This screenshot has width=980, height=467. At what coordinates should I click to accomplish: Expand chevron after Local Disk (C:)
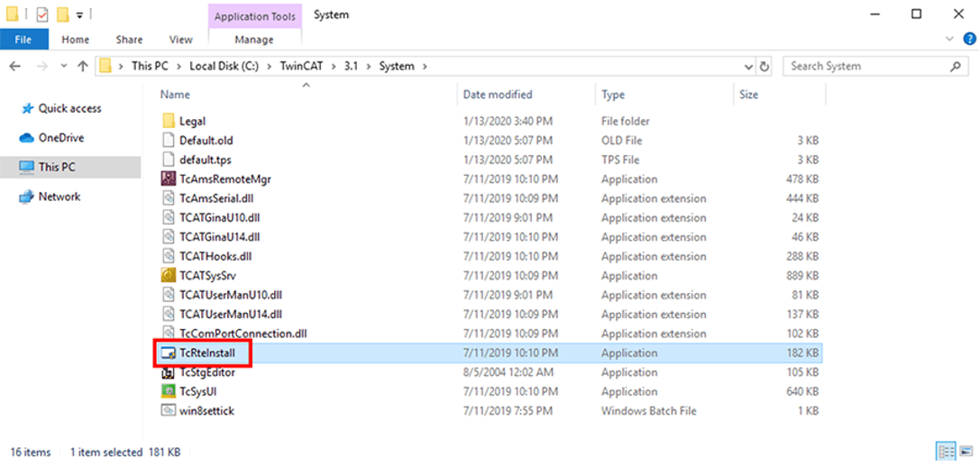click(x=269, y=67)
